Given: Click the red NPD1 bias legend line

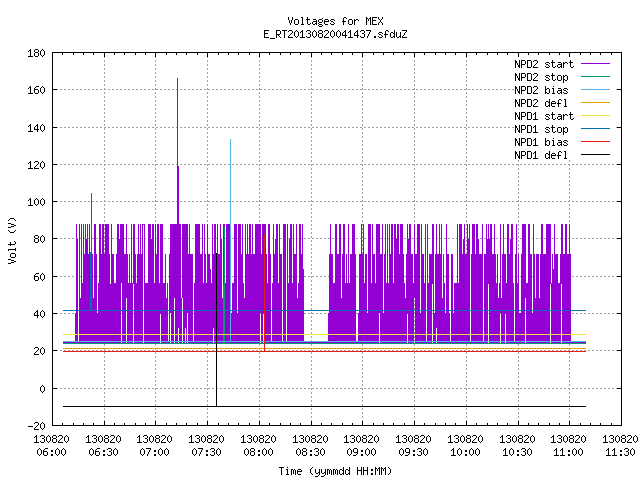Looking at the screenshot, I should pos(596,142).
